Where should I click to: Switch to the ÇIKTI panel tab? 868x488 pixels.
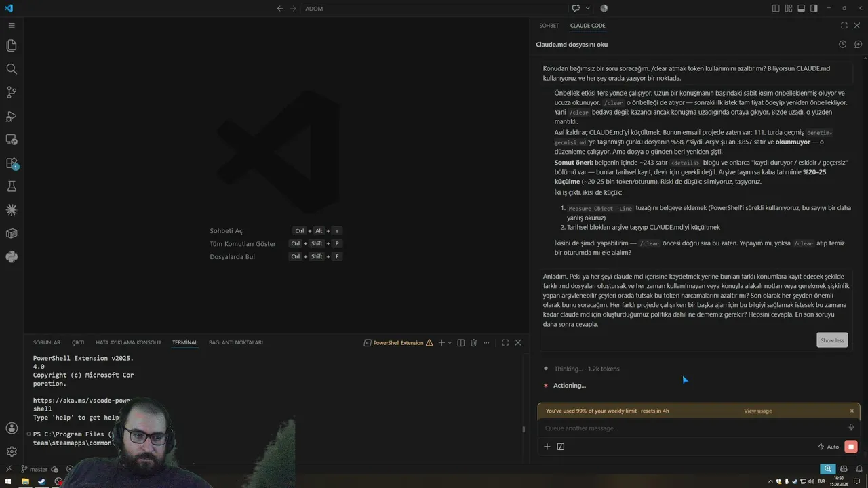point(78,343)
